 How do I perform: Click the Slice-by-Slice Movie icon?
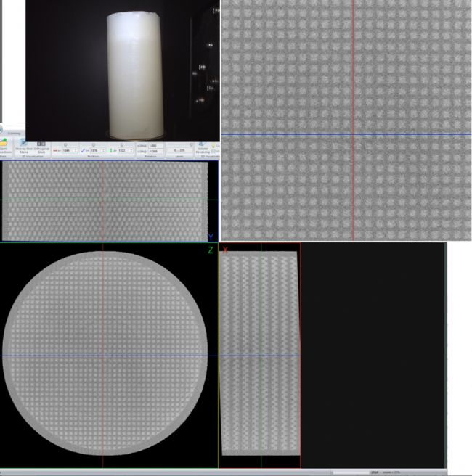point(24,144)
